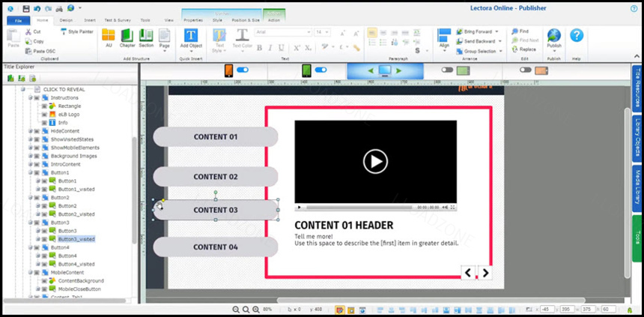Viewport: 644px width, 317px height.
Task: Select the Style Painter tool
Action: tap(77, 31)
